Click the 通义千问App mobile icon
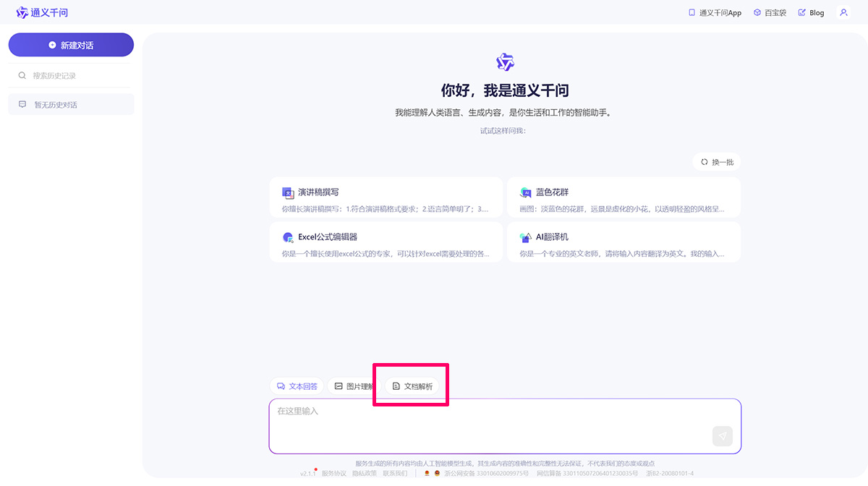868x486 pixels. coord(692,12)
